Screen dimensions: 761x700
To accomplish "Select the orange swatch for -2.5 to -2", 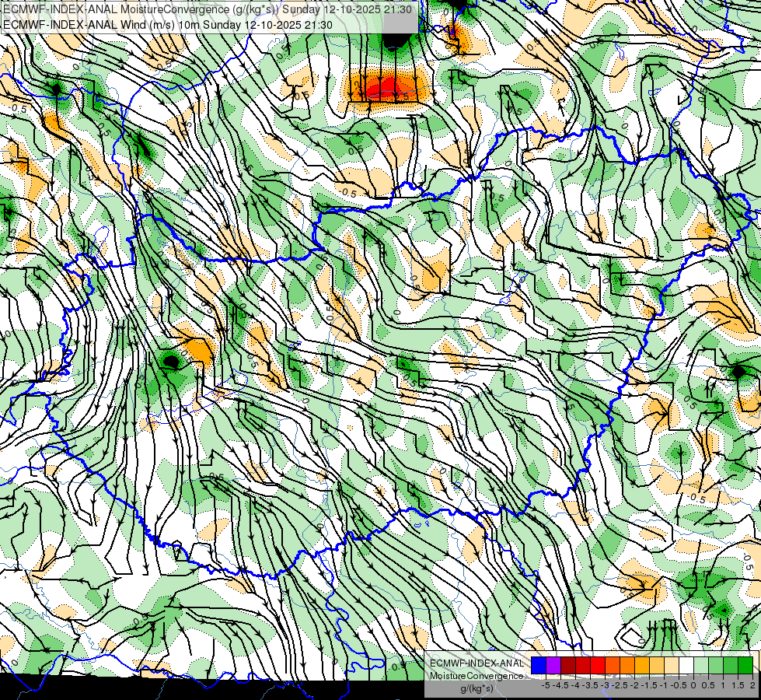I will pos(627,665).
